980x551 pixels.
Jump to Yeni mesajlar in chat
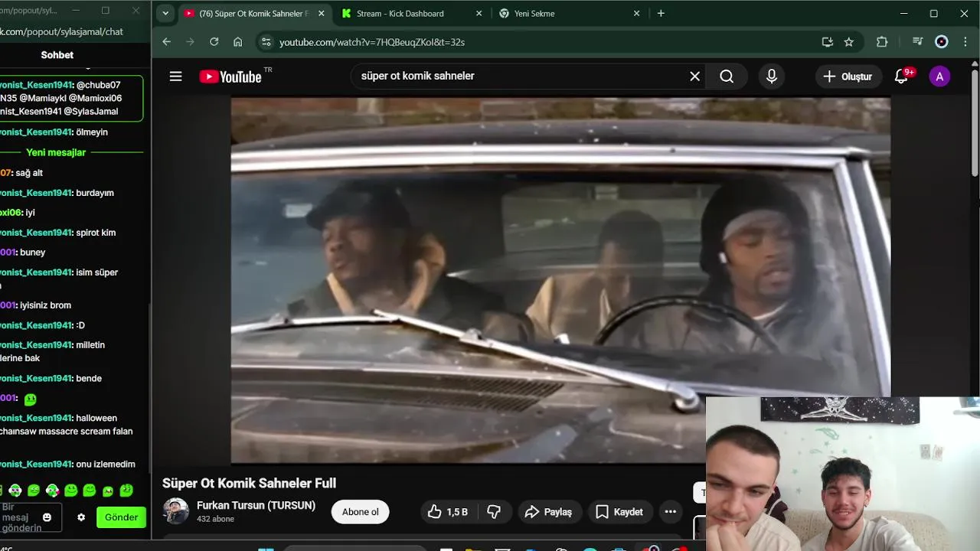click(x=56, y=152)
